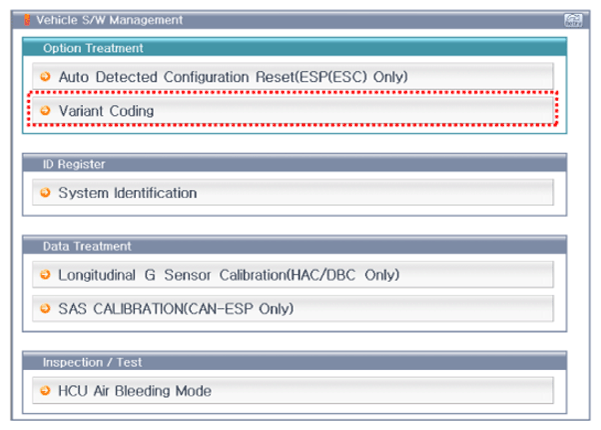Click the orange bullet by Longitudinal G Sensor Calibration

[45, 275]
